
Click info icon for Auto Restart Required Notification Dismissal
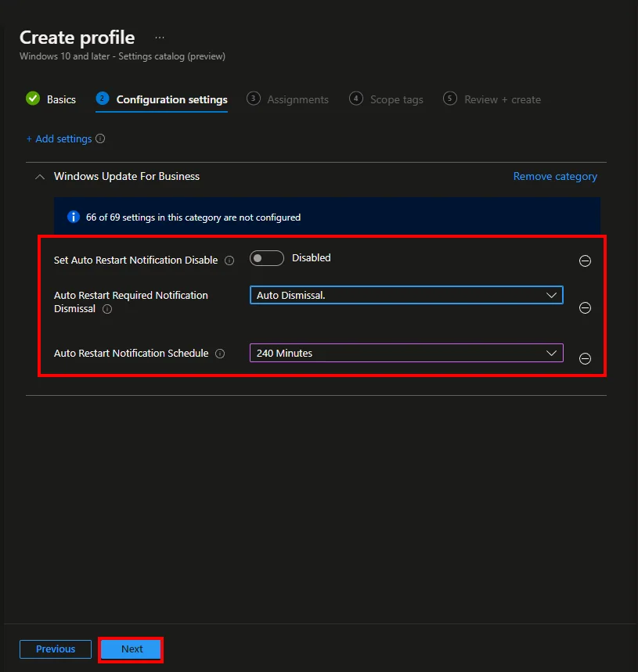(x=107, y=309)
